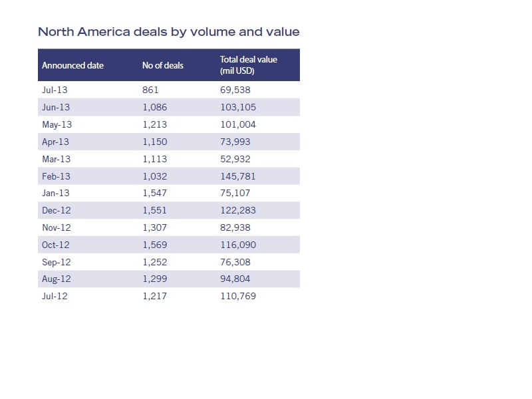Click the May-13 row date

[x=57, y=124]
